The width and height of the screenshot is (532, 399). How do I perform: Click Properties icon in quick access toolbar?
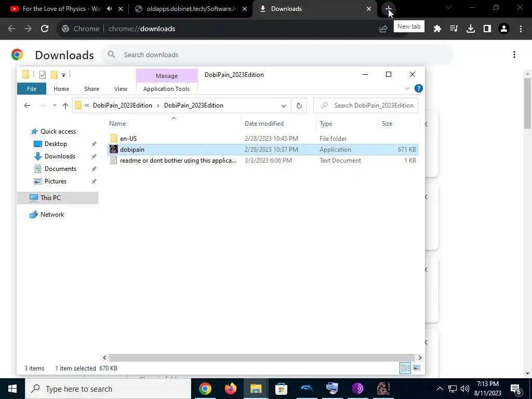(43, 75)
